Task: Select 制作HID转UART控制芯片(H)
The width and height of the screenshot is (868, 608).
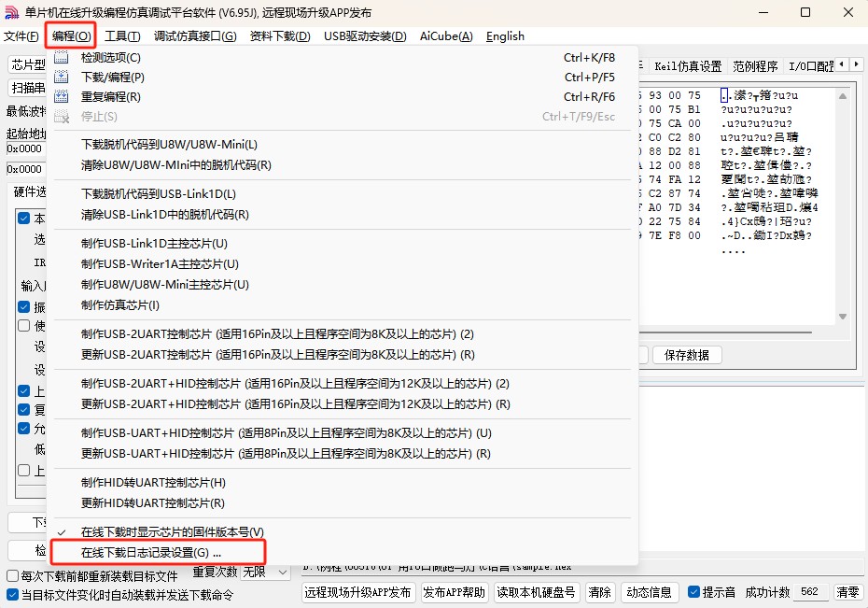Action: point(343,482)
